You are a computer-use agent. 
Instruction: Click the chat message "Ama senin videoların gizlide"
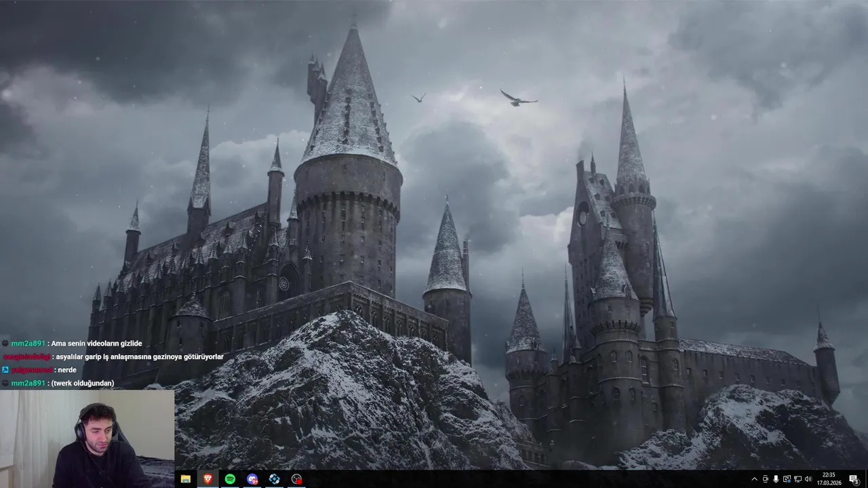(96, 344)
